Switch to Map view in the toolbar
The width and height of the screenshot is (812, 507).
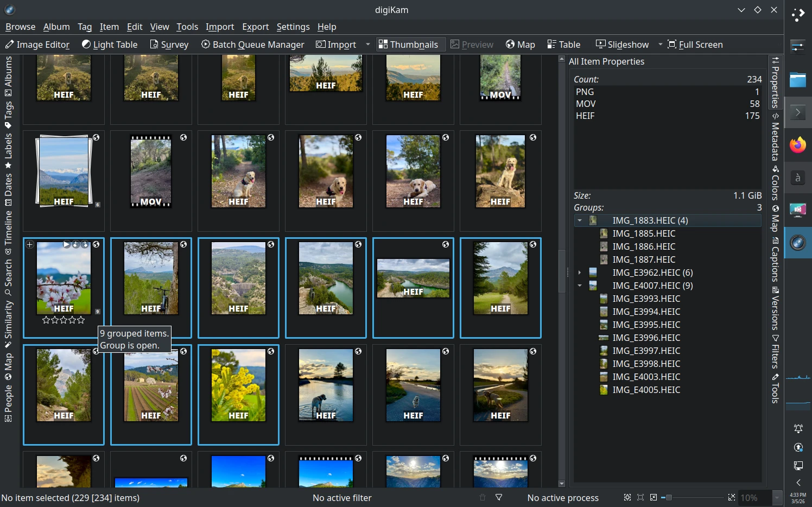click(x=519, y=45)
